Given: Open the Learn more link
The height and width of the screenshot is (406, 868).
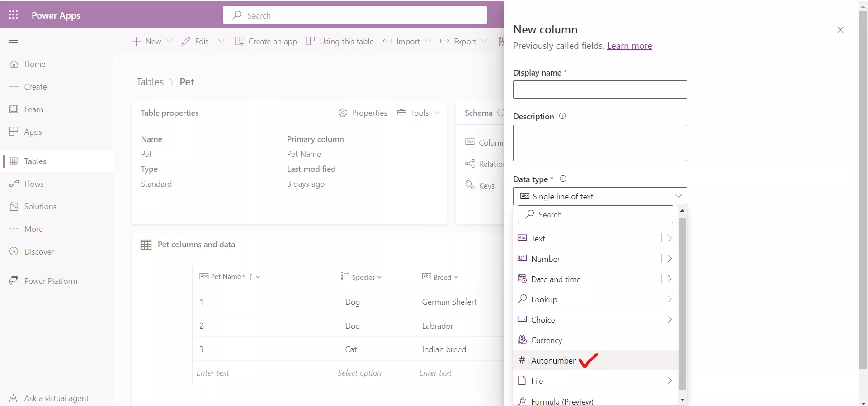Looking at the screenshot, I should click(629, 46).
